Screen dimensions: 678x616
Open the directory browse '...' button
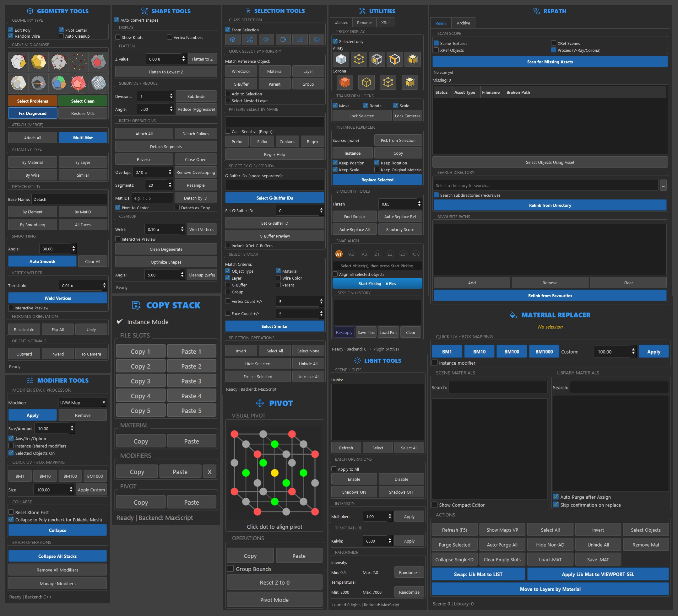click(x=663, y=185)
